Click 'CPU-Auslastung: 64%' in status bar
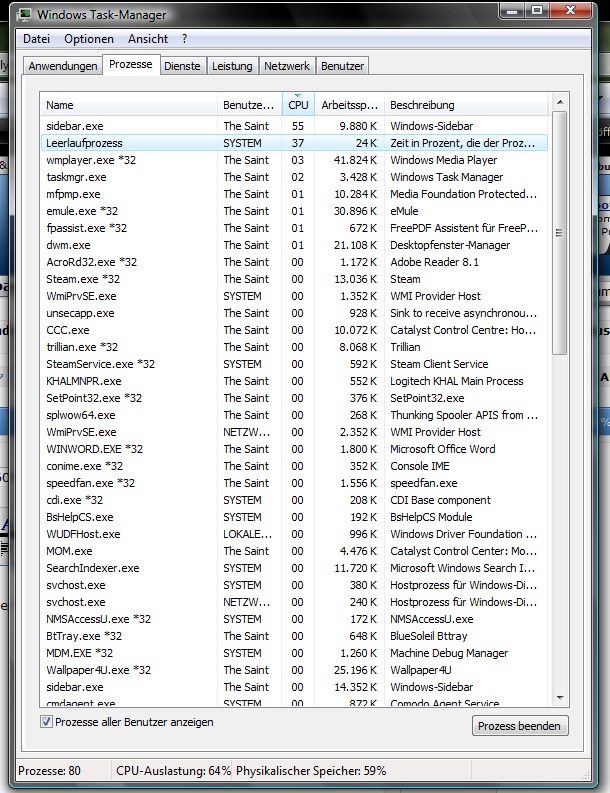 tap(173, 771)
